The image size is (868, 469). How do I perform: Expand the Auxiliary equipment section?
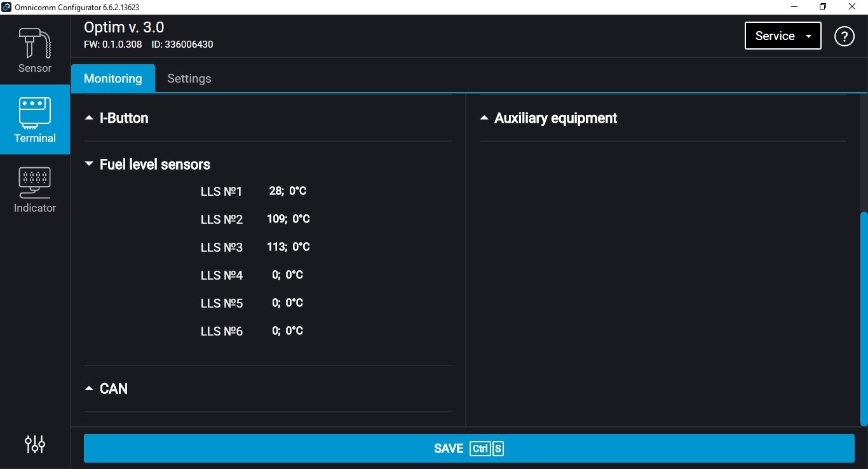pyautogui.click(x=548, y=118)
